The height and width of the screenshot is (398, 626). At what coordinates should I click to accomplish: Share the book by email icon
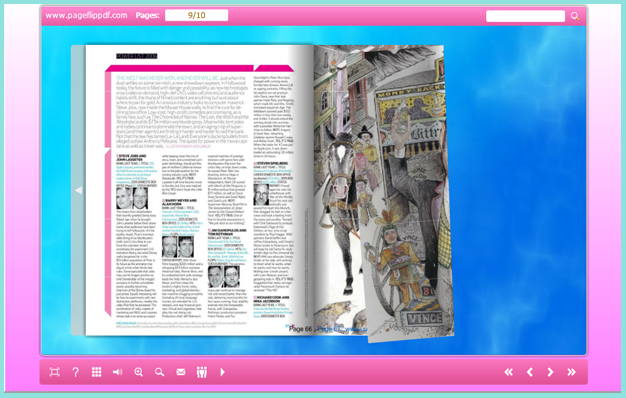pyautogui.click(x=181, y=372)
